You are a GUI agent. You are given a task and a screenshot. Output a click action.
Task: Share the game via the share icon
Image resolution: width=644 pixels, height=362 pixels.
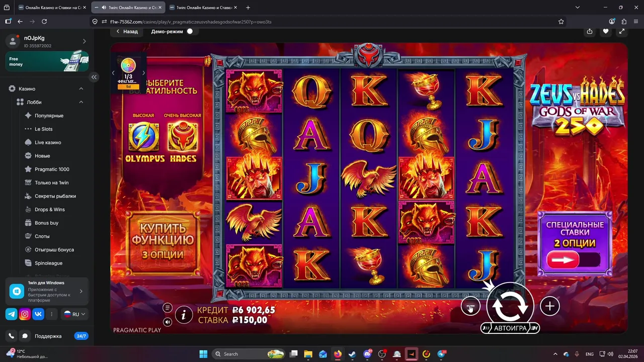[590, 31]
